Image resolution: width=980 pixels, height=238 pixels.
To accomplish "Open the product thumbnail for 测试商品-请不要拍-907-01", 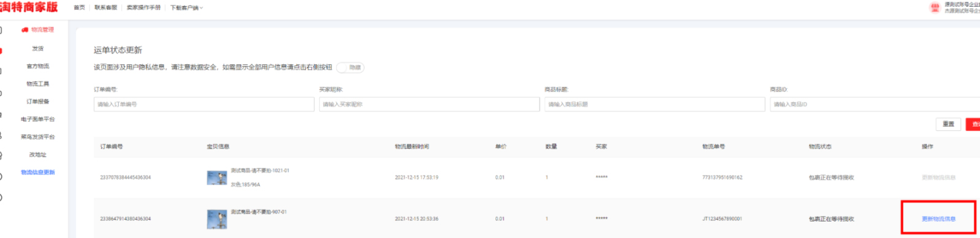I will [x=217, y=219].
